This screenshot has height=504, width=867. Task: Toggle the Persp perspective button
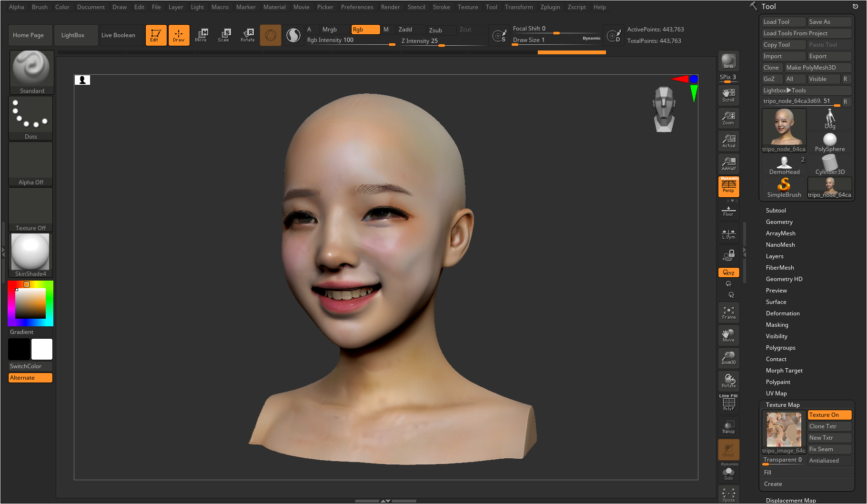(728, 186)
